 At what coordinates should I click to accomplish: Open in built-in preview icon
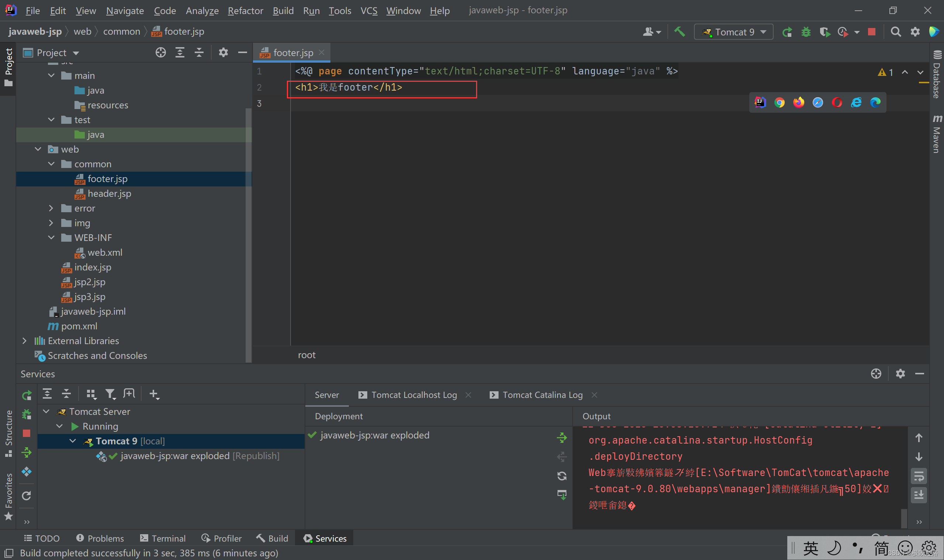[x=760, y=102]
